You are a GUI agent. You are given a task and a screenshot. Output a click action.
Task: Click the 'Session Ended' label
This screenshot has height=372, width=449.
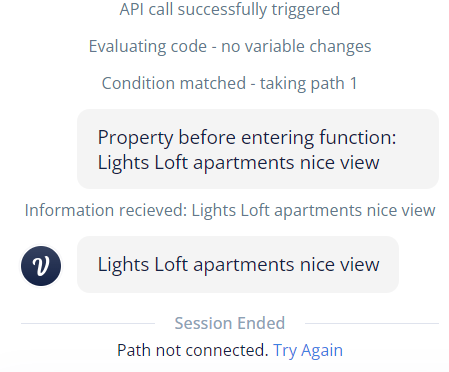(x=230, y=323)
